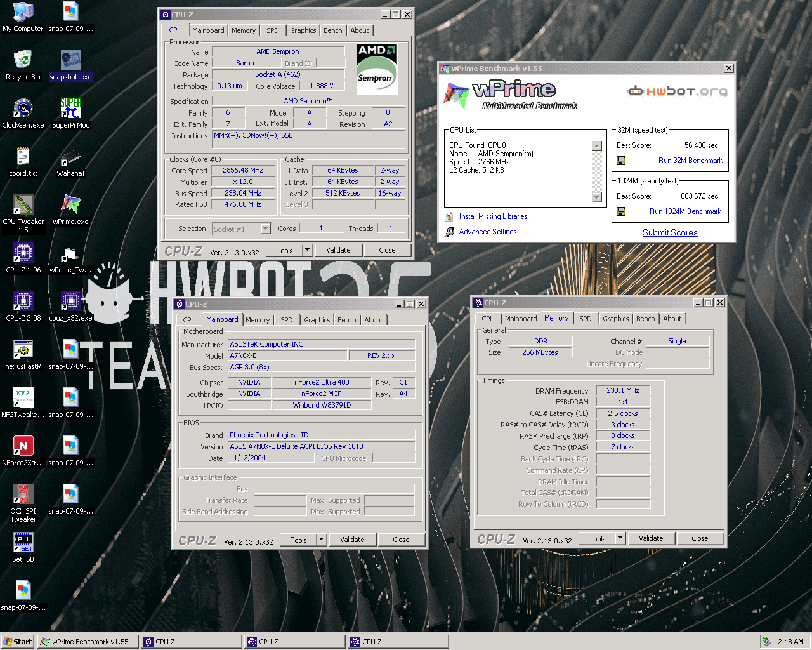
Task: Open the Start menu
Action: [x=18, y=642]
